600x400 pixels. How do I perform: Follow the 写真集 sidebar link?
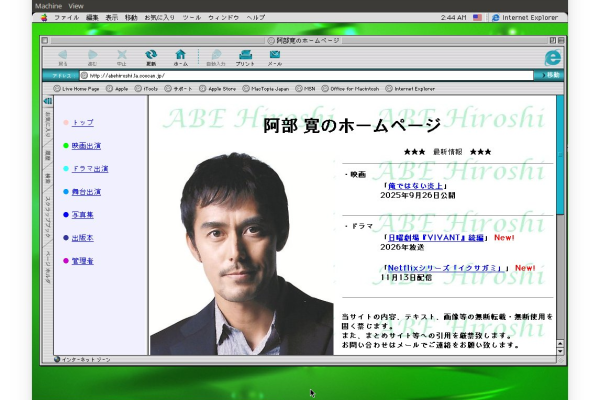[83, 215]
